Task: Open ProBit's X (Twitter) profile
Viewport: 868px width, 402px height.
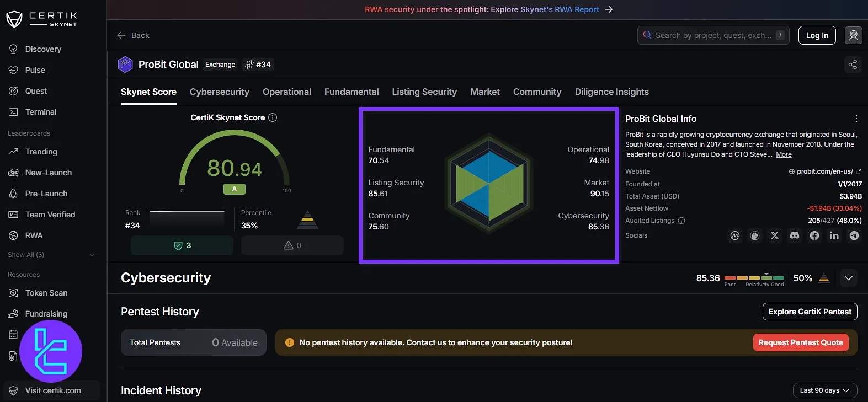Action: pyautogui.click(x=775, y=235)
